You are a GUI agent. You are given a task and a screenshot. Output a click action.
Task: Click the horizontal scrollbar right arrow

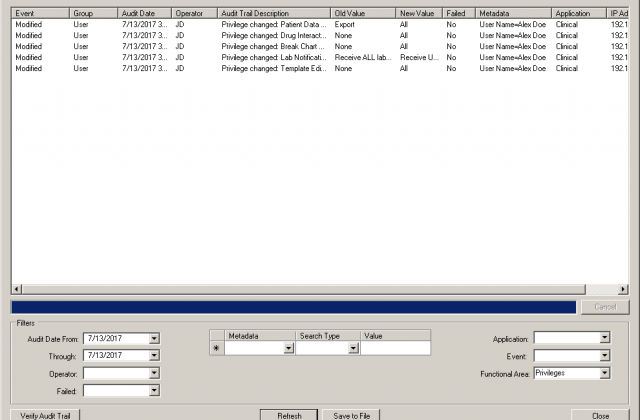pyautogui.click(x=623, y=289)
